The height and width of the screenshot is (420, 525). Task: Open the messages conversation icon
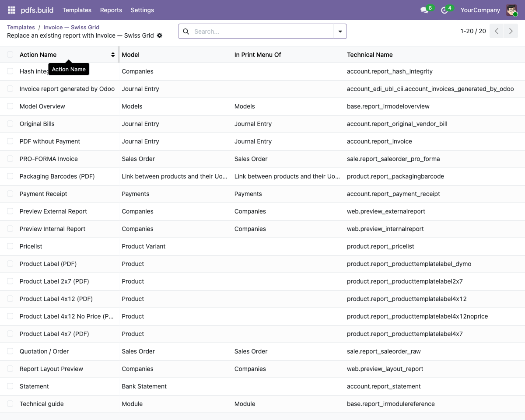click(424, 10)
